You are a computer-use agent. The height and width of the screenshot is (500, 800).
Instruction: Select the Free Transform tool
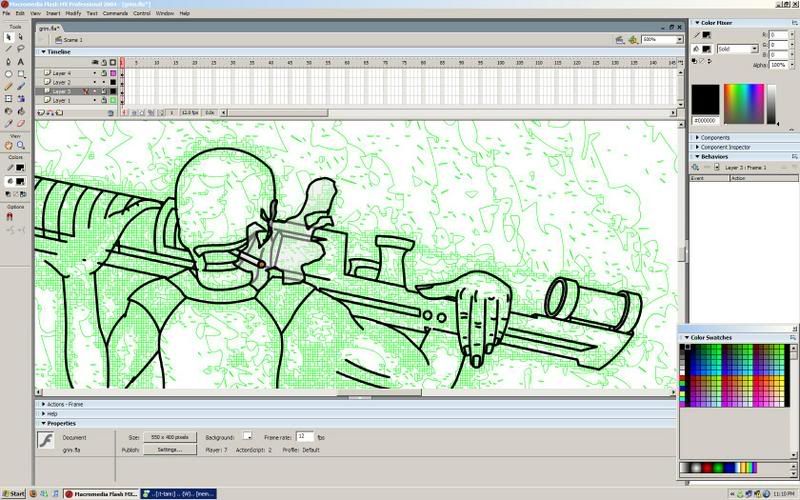click(x=9, y=98)
